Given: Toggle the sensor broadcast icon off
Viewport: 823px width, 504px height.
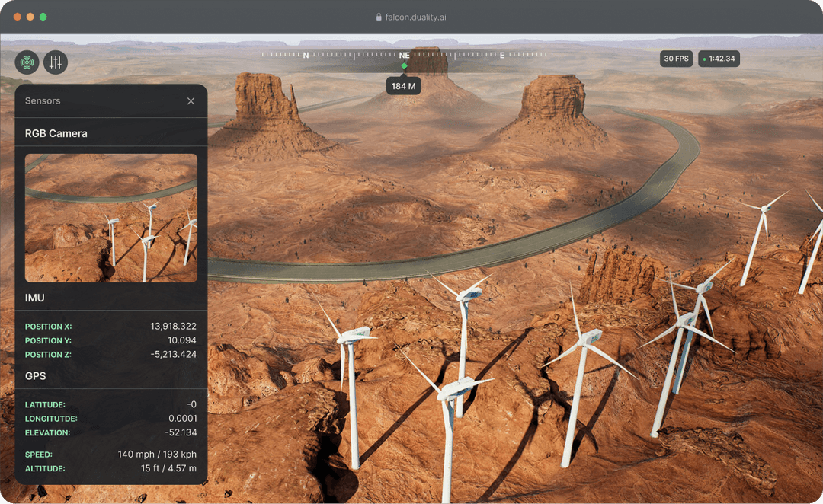Looking at the screenshot, I should [27, 62].
